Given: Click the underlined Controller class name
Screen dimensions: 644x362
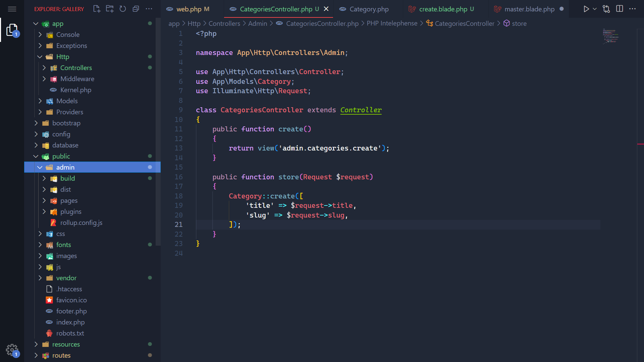Looking at the screenshot, I should point(361,110).
